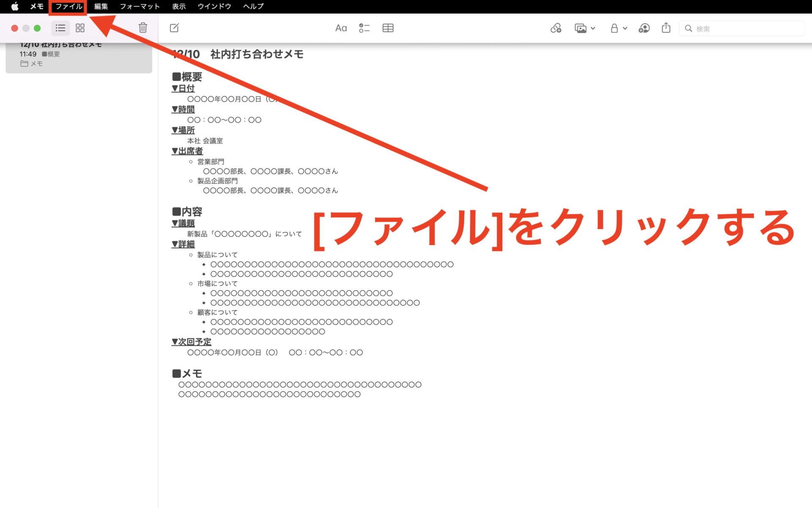Click the 本社 会議室 text
This screenshot has width=812, height=508.
205,141
